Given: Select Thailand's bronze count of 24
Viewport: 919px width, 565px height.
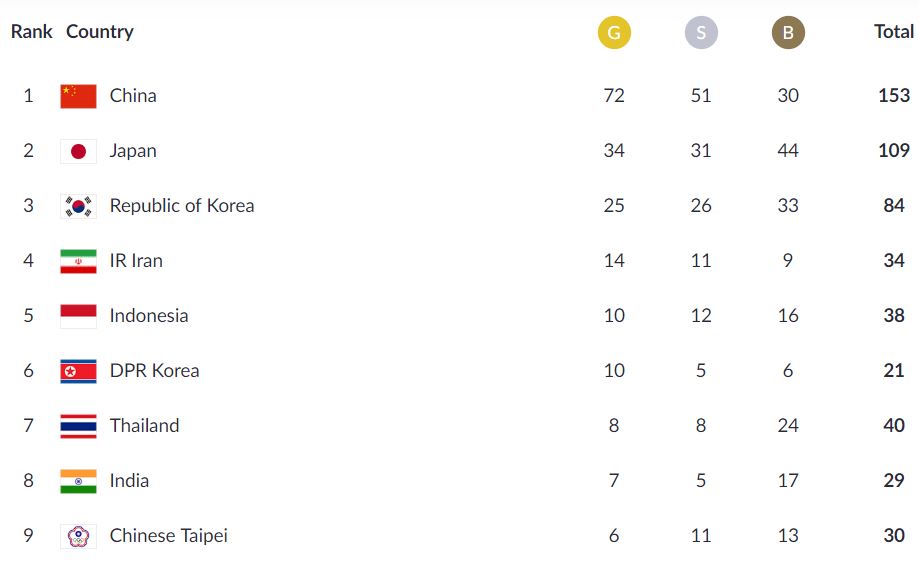Looking at the screenshot, I should tap(788, 426).
